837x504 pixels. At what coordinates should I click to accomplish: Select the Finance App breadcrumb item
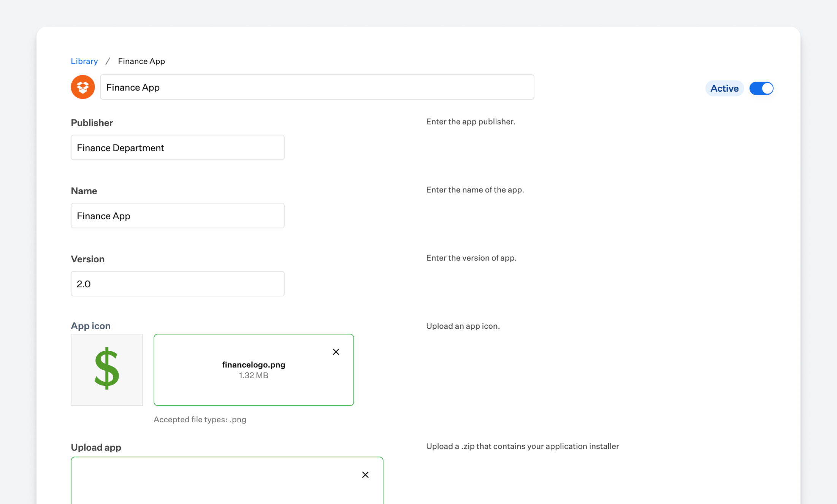click(x=141, y=61)
